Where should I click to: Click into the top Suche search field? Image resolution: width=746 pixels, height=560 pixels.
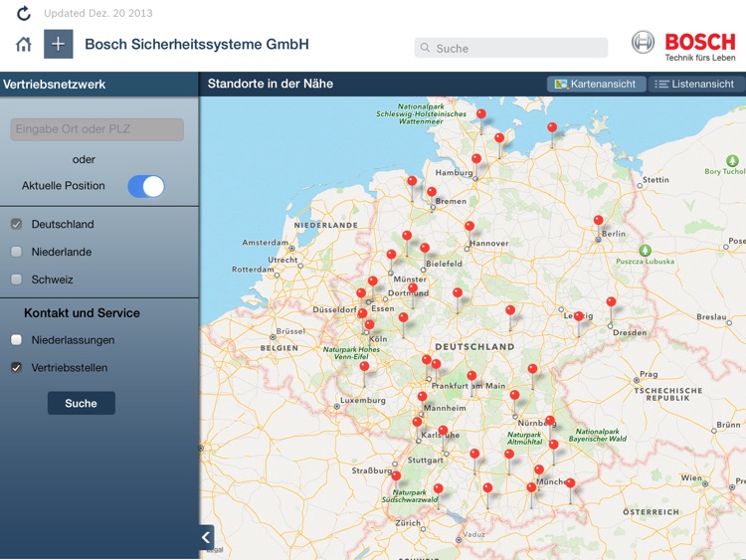511,48
